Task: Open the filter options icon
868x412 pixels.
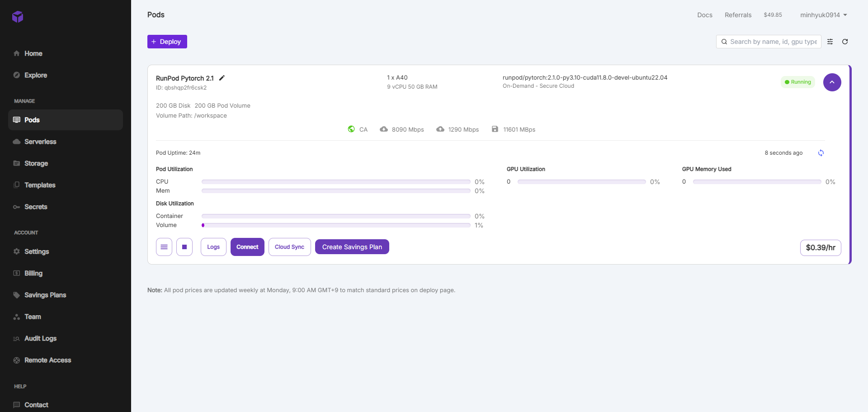Action: [830, 42]
